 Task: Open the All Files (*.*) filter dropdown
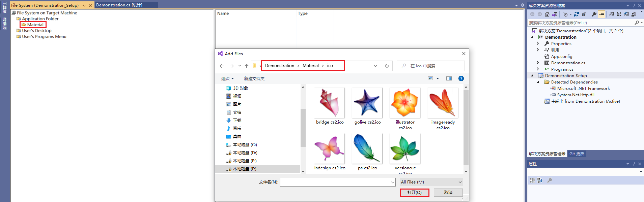point(431,182)
